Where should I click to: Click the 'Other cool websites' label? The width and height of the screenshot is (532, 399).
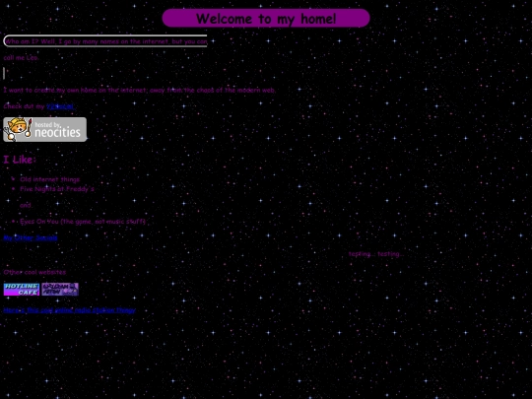[34, 272]
